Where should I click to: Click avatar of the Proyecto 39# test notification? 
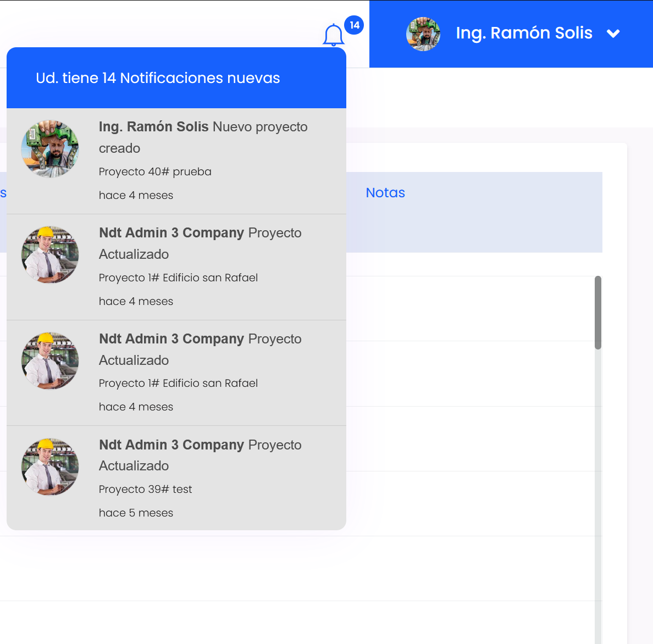[50, 467]
